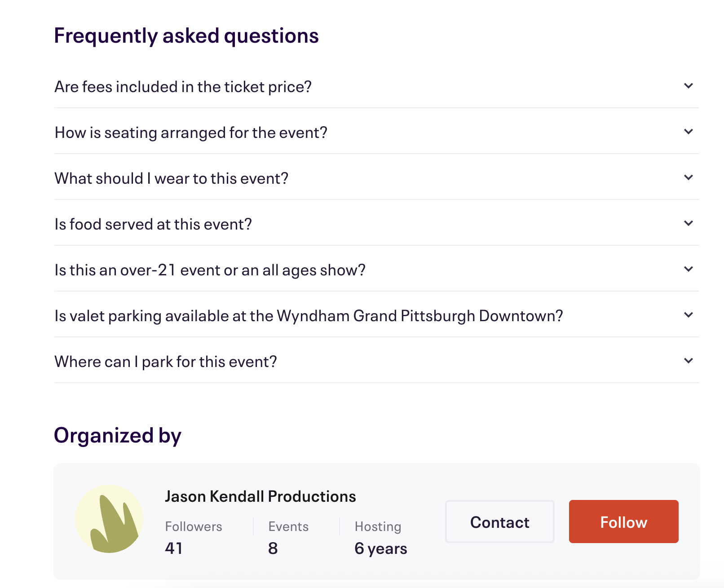
Task: Click the organizer's 8 events count
Action: click(273, 548)
